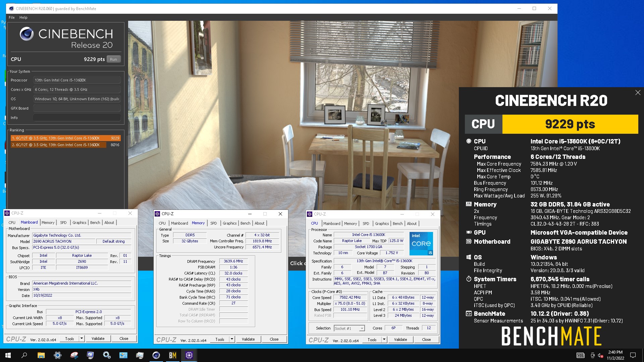This screenshot has width=644, height=362.
Task: Open the Windows Start menu
Action: pos(8,355)
